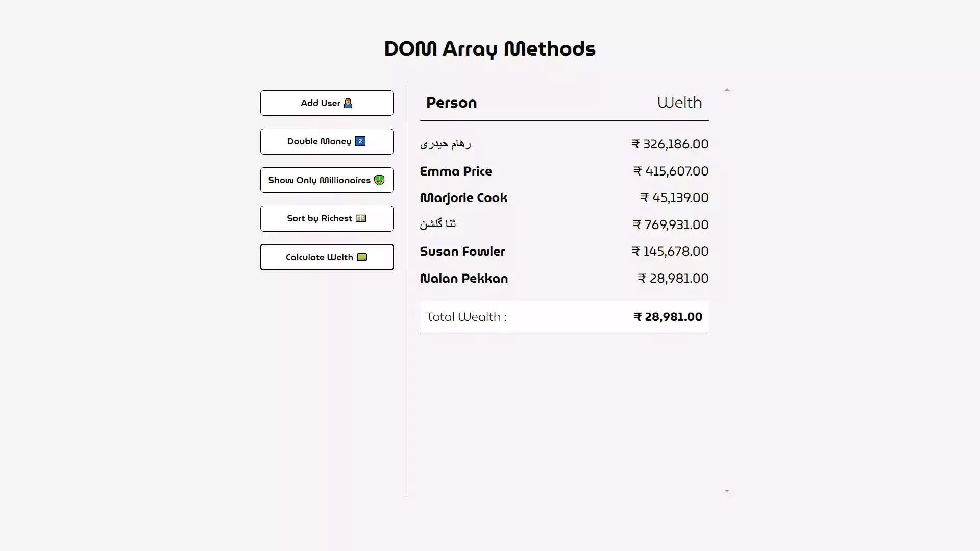Viewport: 980px width, 551px height.
Task: Click the Total Wealth summary row
Action: click(563, 316)
